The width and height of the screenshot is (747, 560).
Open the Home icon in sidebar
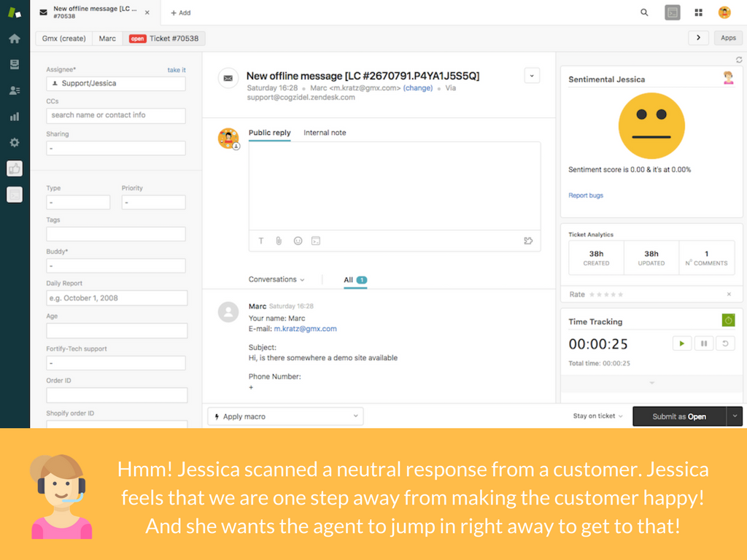[15, 39]
